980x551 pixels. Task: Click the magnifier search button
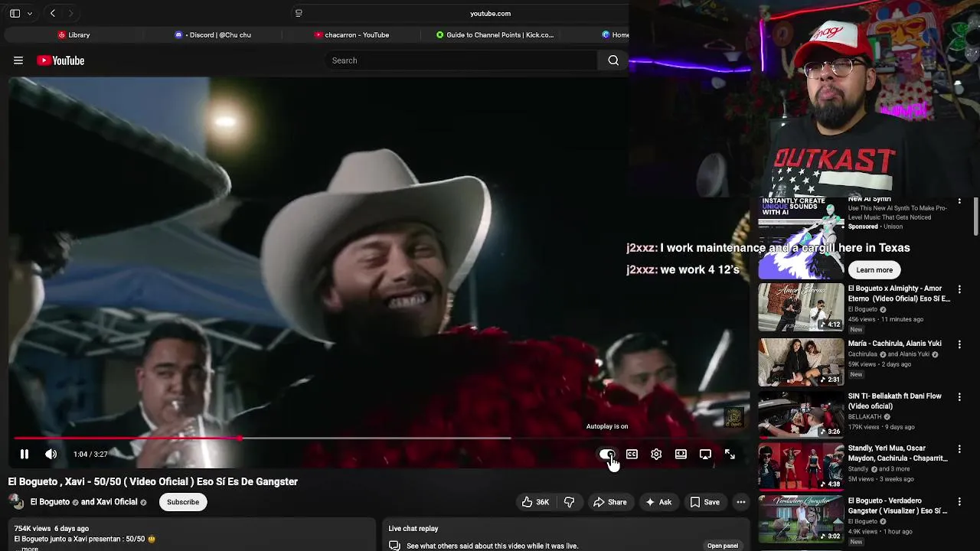(x=613, y=60)
